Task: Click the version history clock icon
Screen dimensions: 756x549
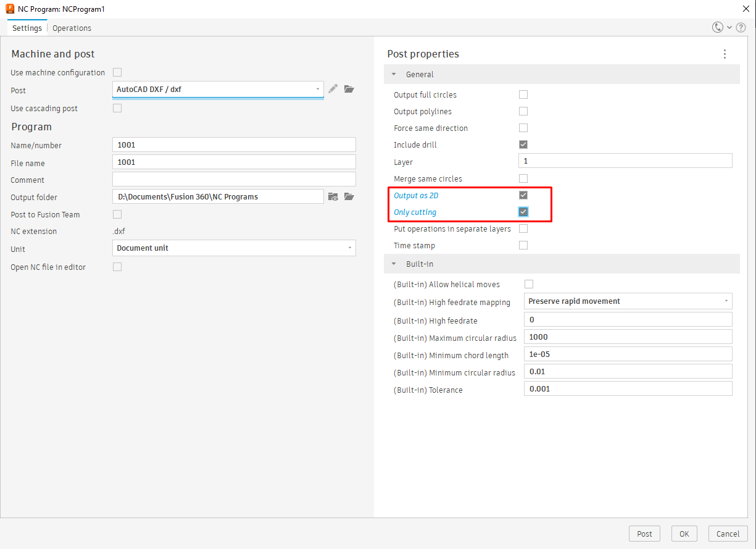Action: pyautogui.click(x=717, y=27)
